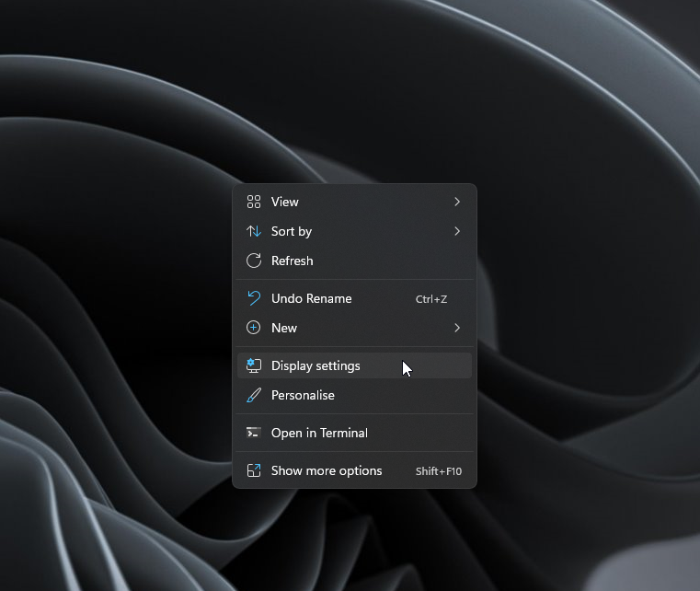Image resolution: width=700 pixels, height=591 pixels.
Task: Select Open in Terminal
Action: coord(354,433)
